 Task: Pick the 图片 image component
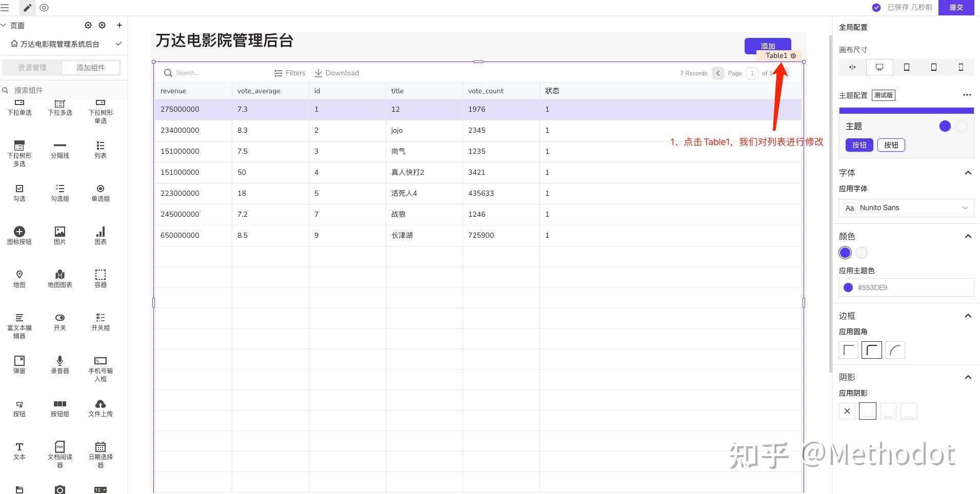(x=60, y=236)
